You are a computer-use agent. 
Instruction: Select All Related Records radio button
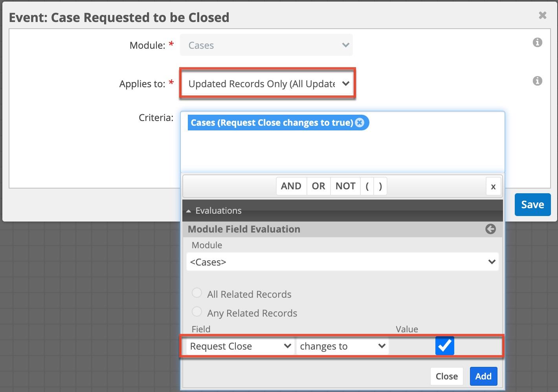point(197,293)
